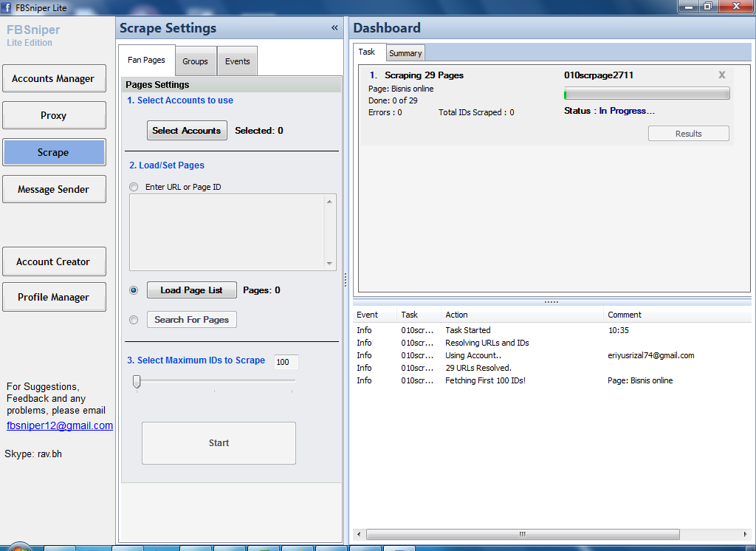Click the dotted splitter handle above the event log
This screenshot has height=551, width=756.
click(551, 302)
